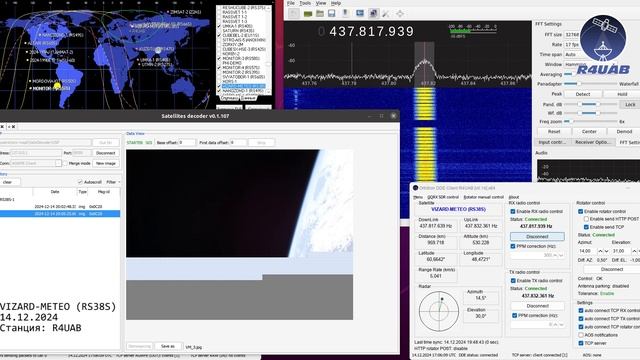640x360 pixels.
Task: Click the Lock button beside Pand. dB
Action: coord(630,104)
